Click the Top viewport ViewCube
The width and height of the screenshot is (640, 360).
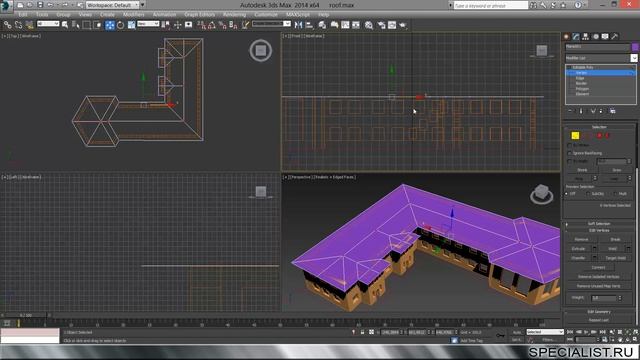pos(260,51)
